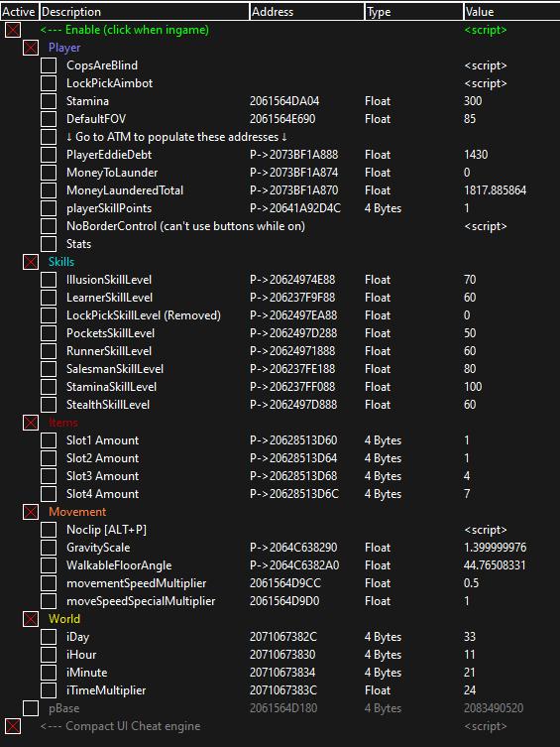This screenshot has width=560, height=747.
Task: Click the PlayerEddieDebt value 1430
Action: 476,155
